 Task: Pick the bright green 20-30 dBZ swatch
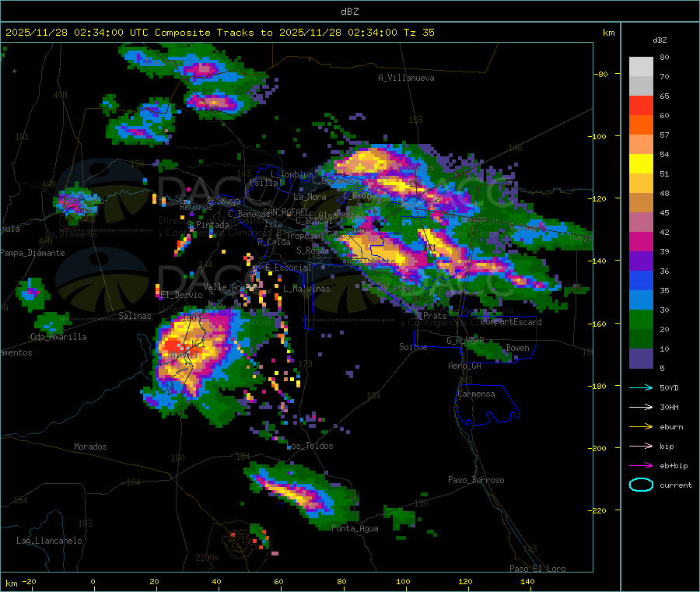(641, 320)
